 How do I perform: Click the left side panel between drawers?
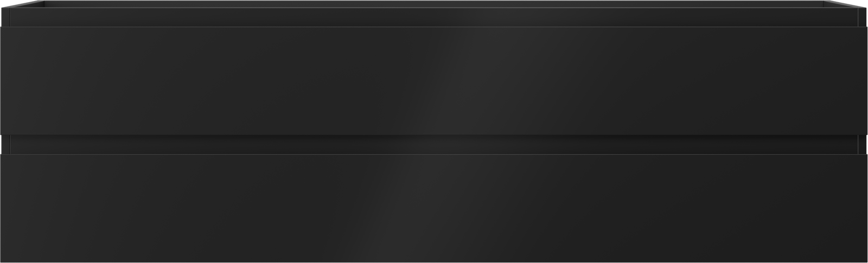(5, 144)
